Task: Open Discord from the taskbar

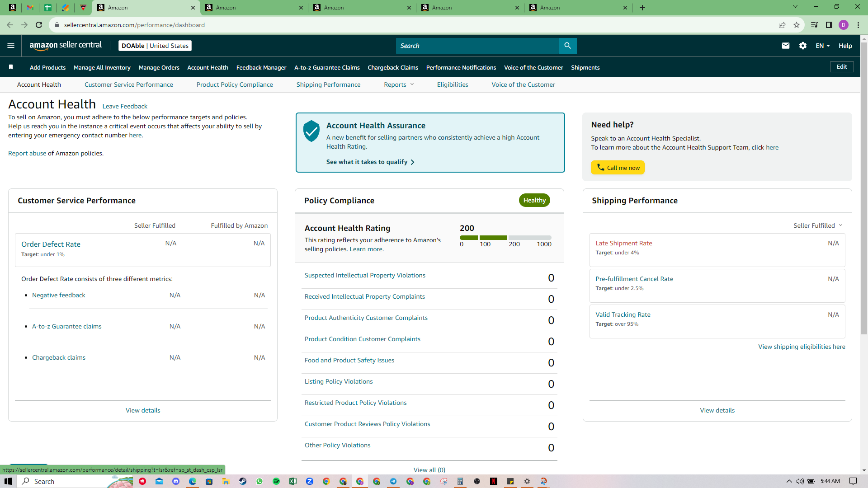Action: point(176,481)
